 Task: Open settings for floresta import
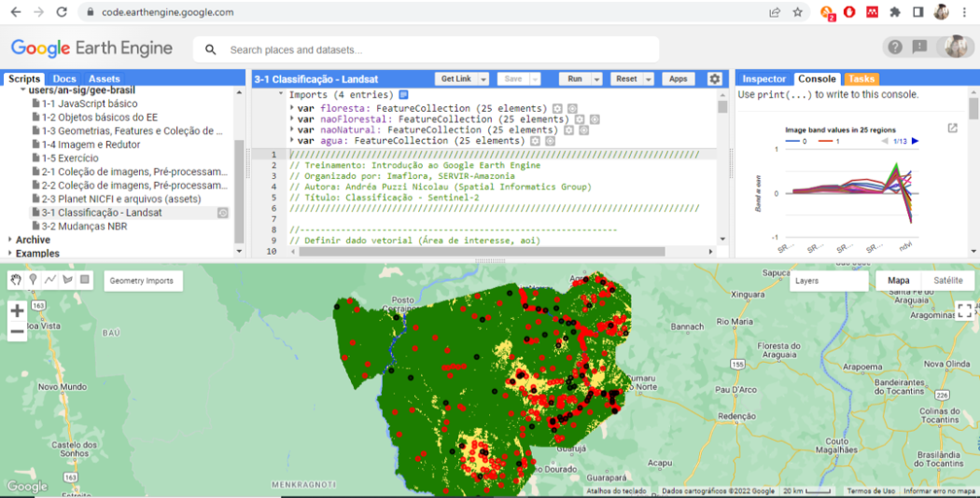tap(557, 108)
